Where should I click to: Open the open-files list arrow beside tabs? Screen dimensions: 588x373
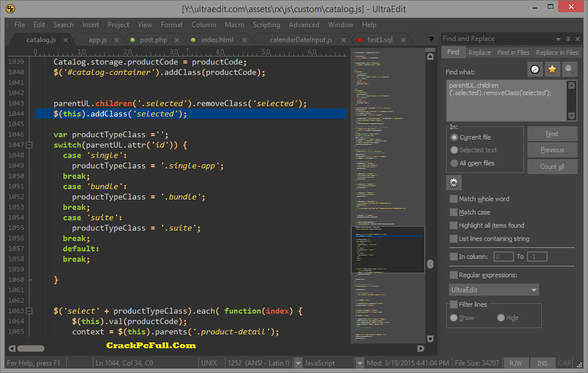(x=431, y=39)
